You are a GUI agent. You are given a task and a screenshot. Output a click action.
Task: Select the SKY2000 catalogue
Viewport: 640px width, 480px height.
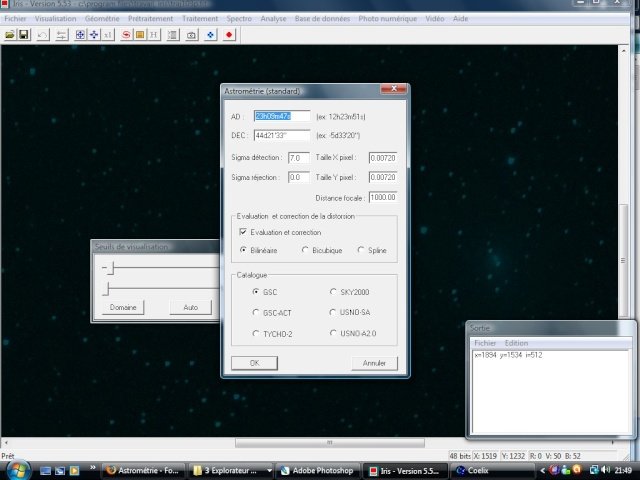coord(333,291)
